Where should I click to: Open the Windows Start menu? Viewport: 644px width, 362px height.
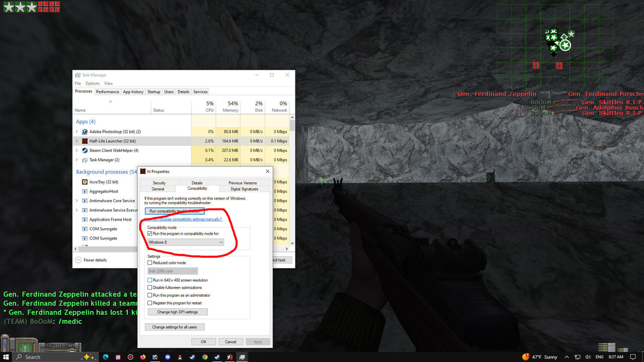[7, 357]
